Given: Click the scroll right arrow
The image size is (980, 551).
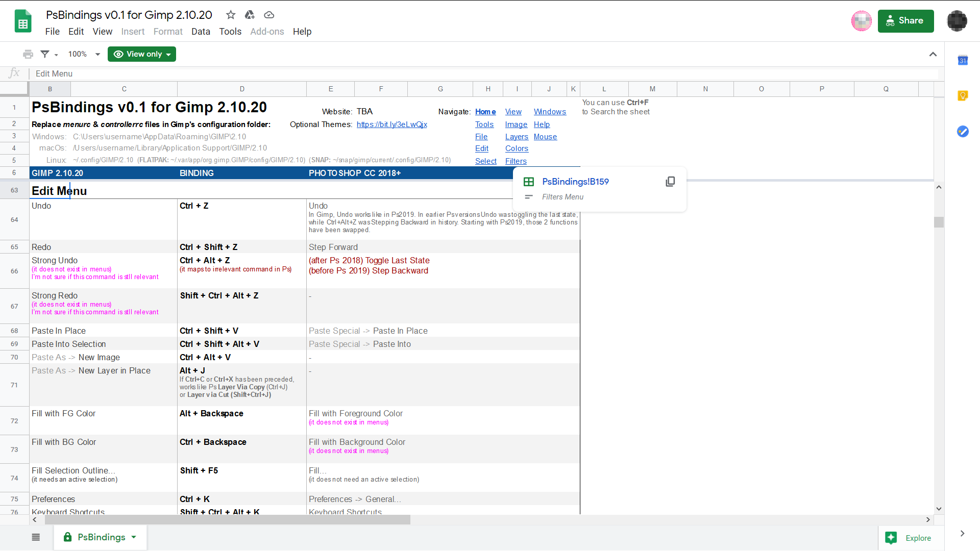Looking at the screenshot, I should 928,519.
